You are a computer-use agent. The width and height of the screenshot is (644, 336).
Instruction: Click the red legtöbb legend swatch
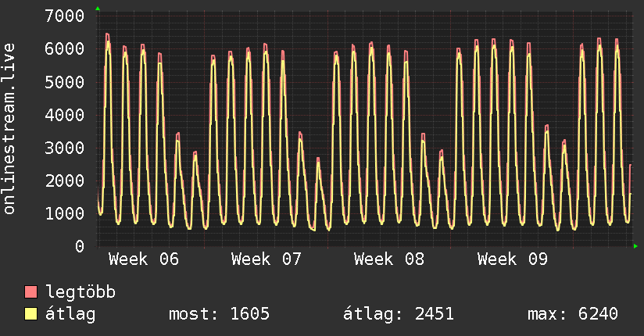pos(30,293)
